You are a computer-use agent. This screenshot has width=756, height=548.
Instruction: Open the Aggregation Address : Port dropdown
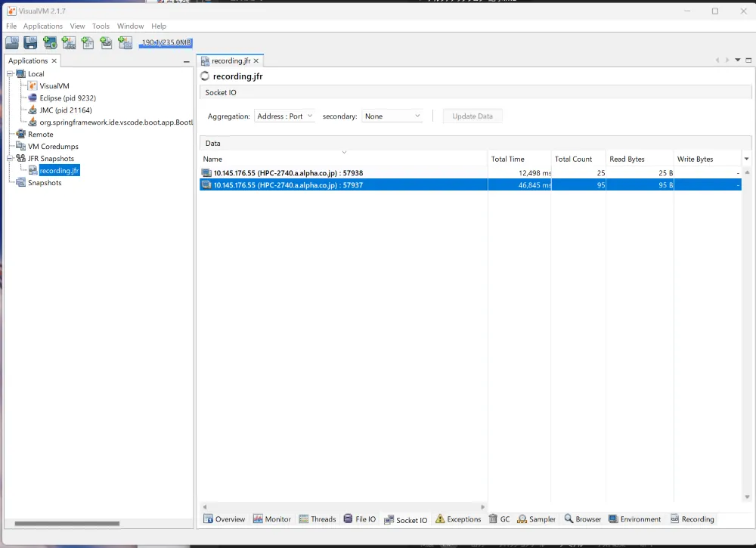point(284,116)
